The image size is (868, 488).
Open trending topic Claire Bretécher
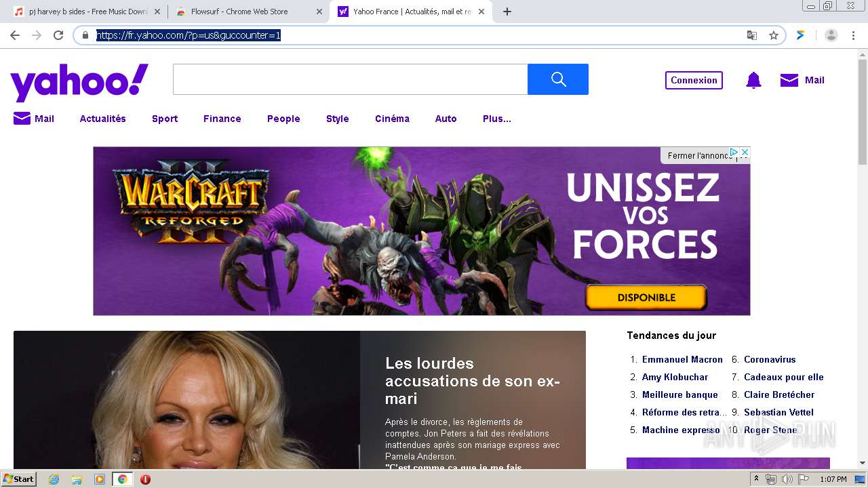point(779,394)
